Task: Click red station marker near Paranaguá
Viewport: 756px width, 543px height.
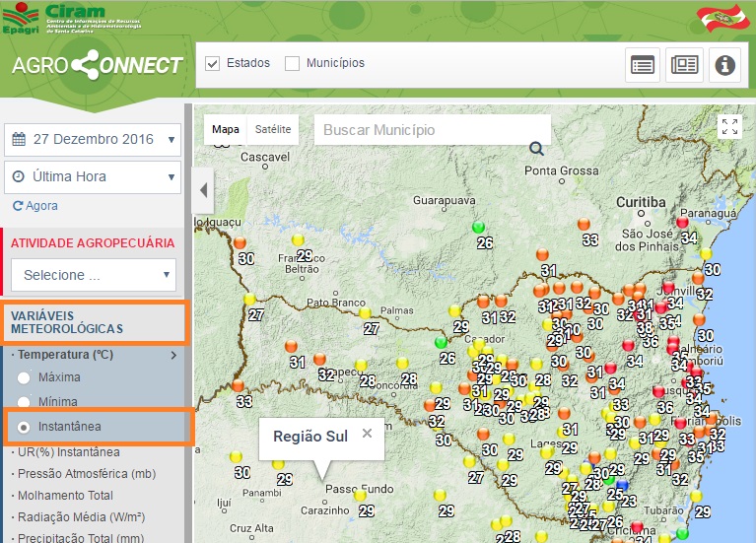Action: 682,222
